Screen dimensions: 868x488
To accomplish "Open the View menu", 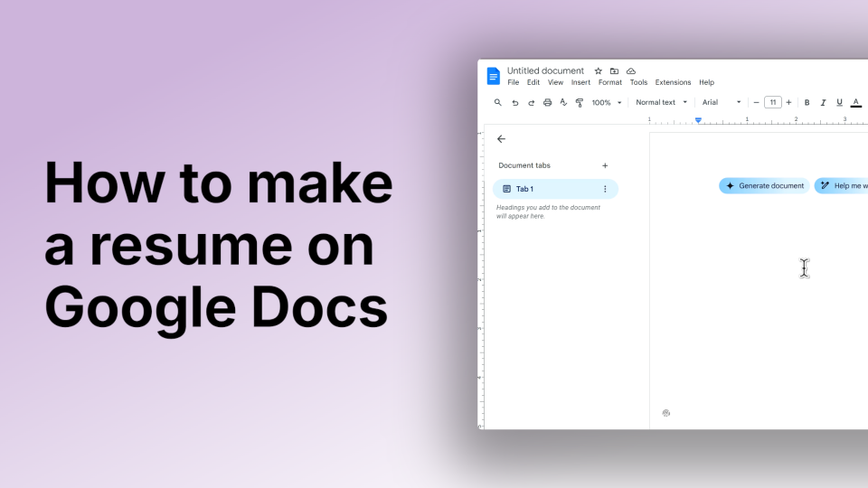I will [x=555, y=82].
